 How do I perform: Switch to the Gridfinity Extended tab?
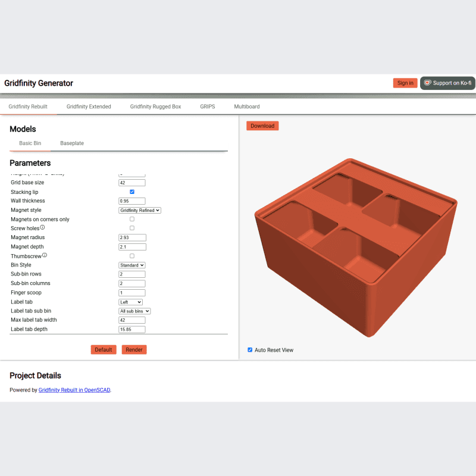click(x=89, y=107)
